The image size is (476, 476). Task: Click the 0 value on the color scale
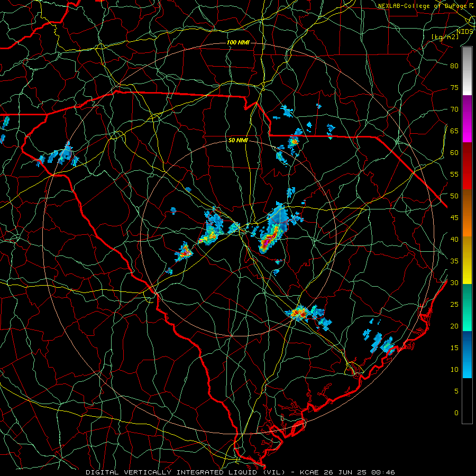456,413
